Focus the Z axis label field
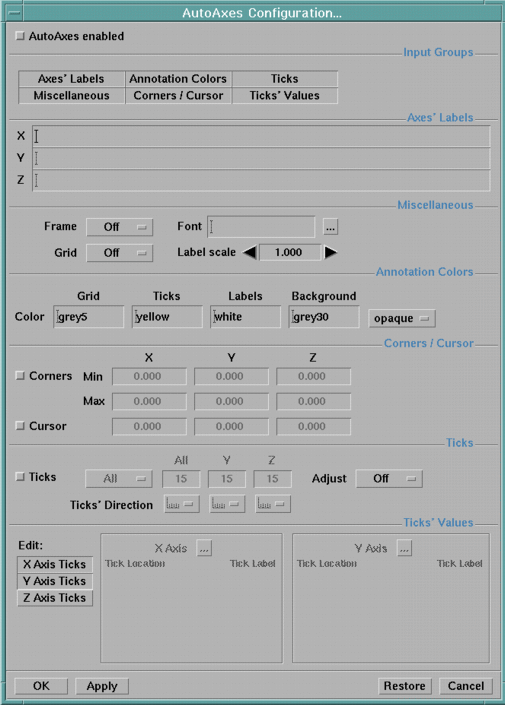Viewport: 505px width, 705px height. 261,180
